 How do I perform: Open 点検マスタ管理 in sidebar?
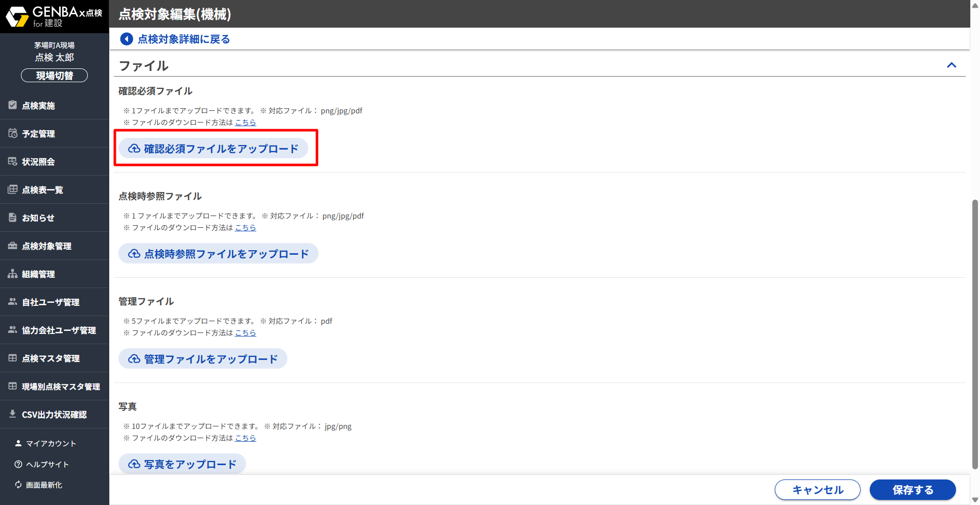pyautogui.click(x=51, y=358)
